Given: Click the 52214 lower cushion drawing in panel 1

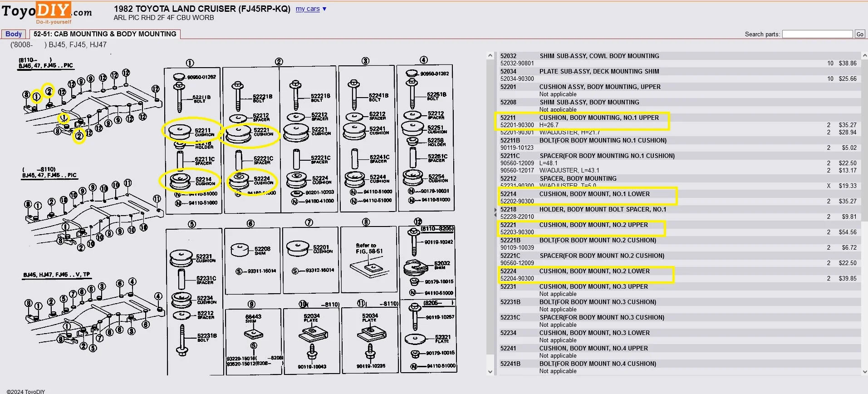Looking at the screenshot, I should coord(180,181).
